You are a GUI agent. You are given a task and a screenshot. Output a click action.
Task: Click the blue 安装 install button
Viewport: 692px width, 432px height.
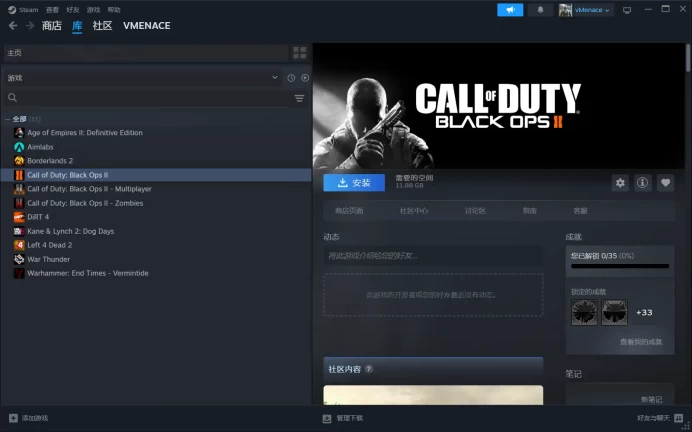pyautogui.click(x=354, y=183)
